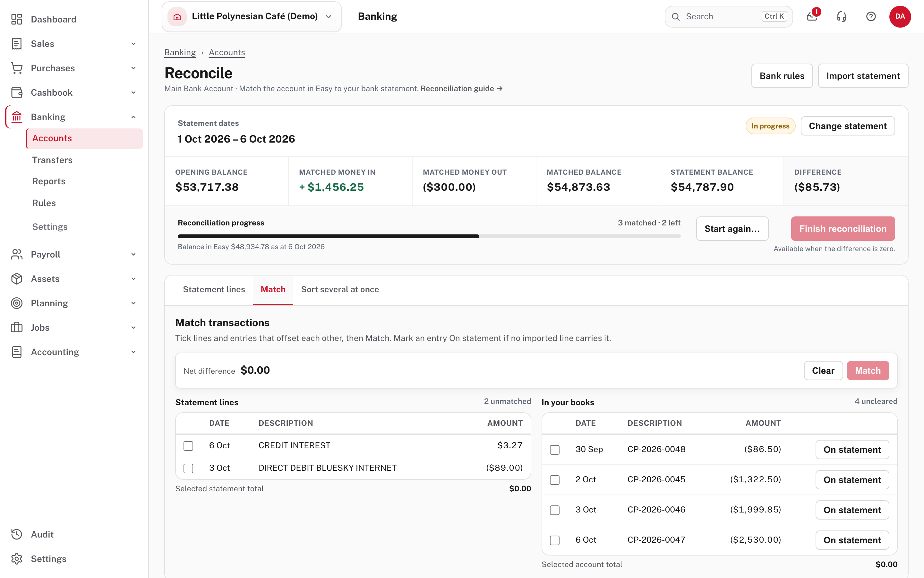Viewport: 924px width, 578px height.
Task: Mark CP-2026-0047 as On statement
Action: pos(852,540)
